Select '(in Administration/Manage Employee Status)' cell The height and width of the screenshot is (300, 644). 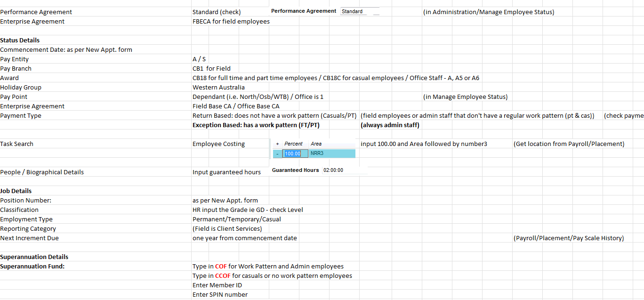pos(489,12)
